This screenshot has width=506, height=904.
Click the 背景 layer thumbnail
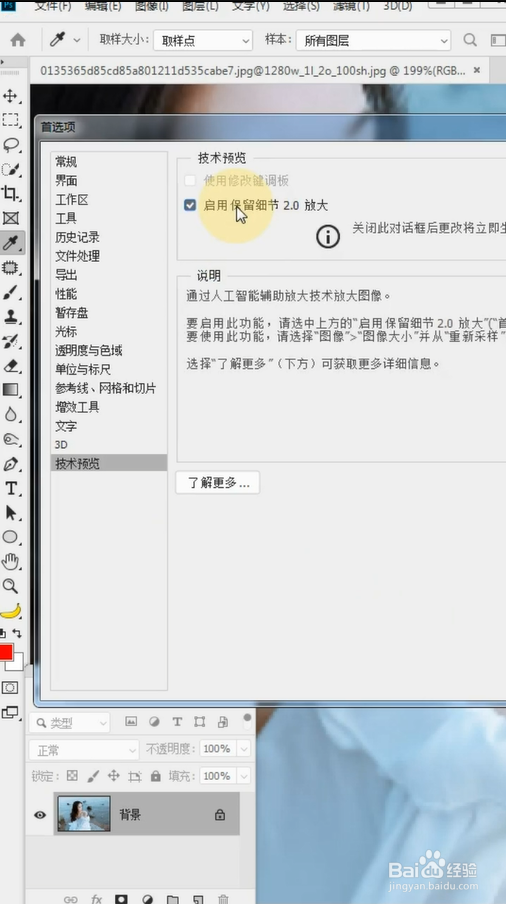(84, 814)
